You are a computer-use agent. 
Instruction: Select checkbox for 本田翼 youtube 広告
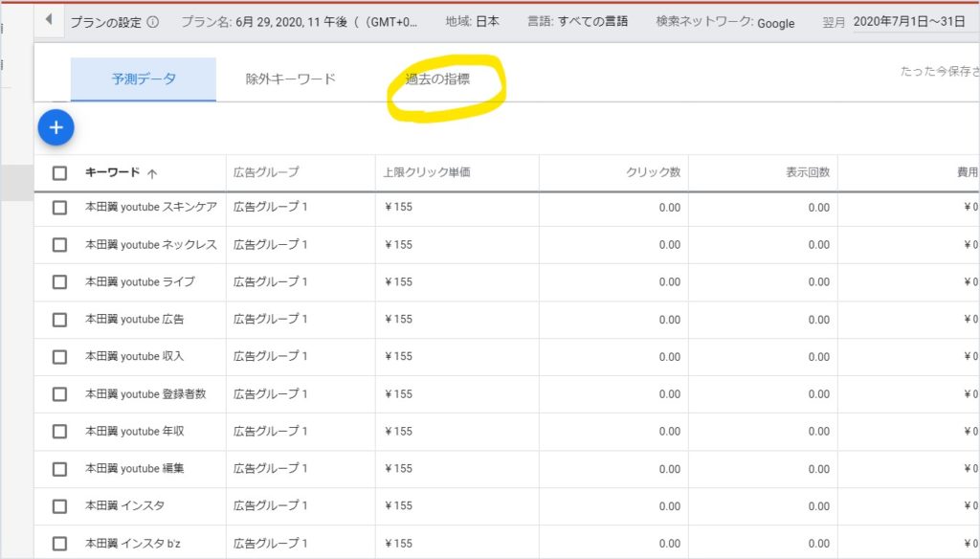(60, 320)
